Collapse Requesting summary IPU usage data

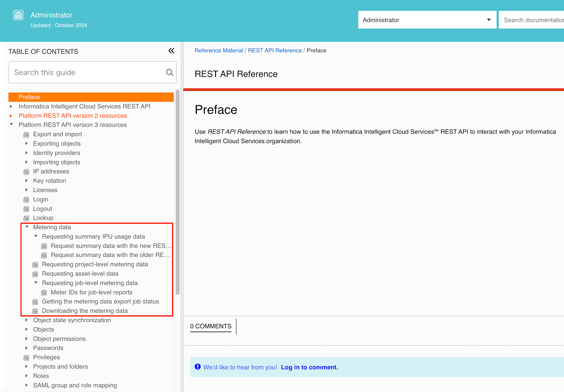tap(36, 236)
